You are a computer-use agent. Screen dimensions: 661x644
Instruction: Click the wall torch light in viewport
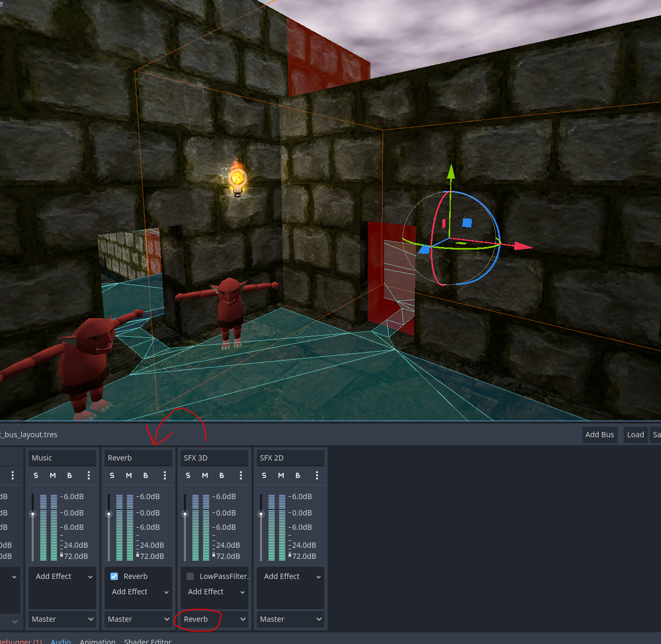tap(238, 178)
